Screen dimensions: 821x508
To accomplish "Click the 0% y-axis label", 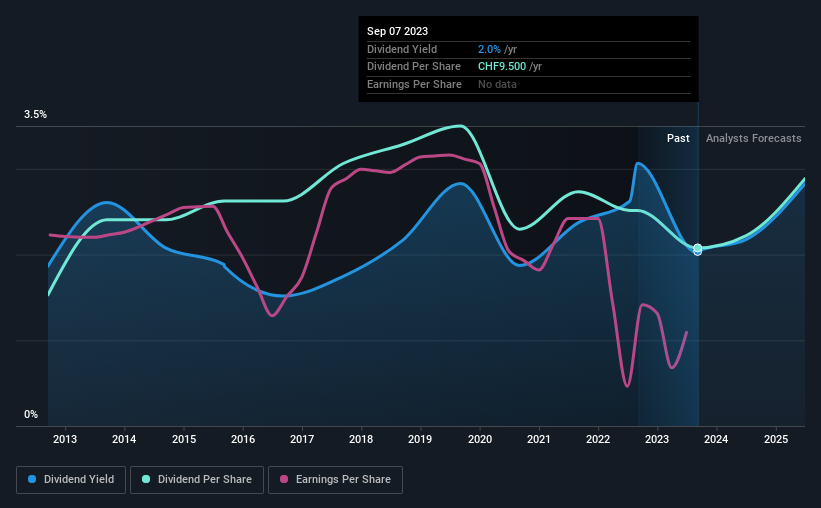I will 31,415.
